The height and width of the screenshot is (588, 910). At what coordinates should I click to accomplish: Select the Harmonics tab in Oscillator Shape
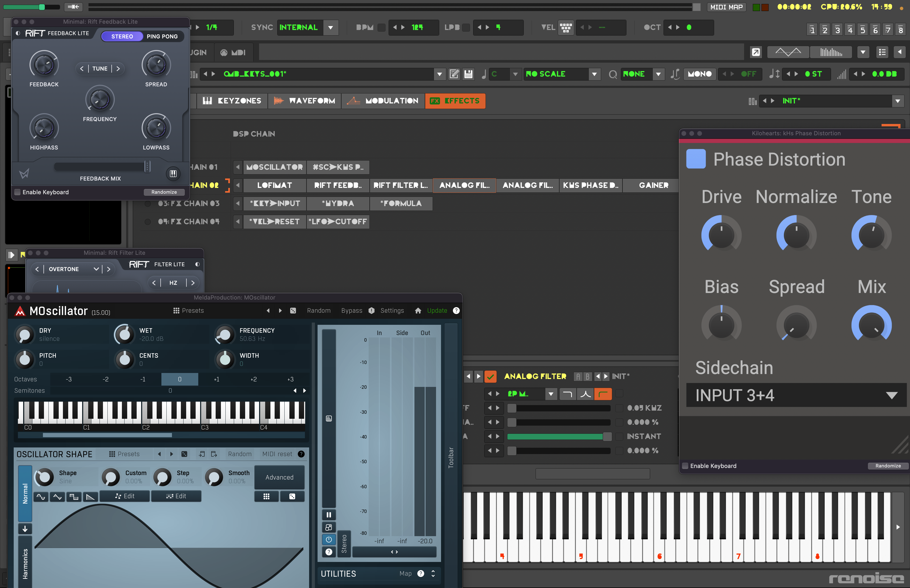tap(25, 562)
